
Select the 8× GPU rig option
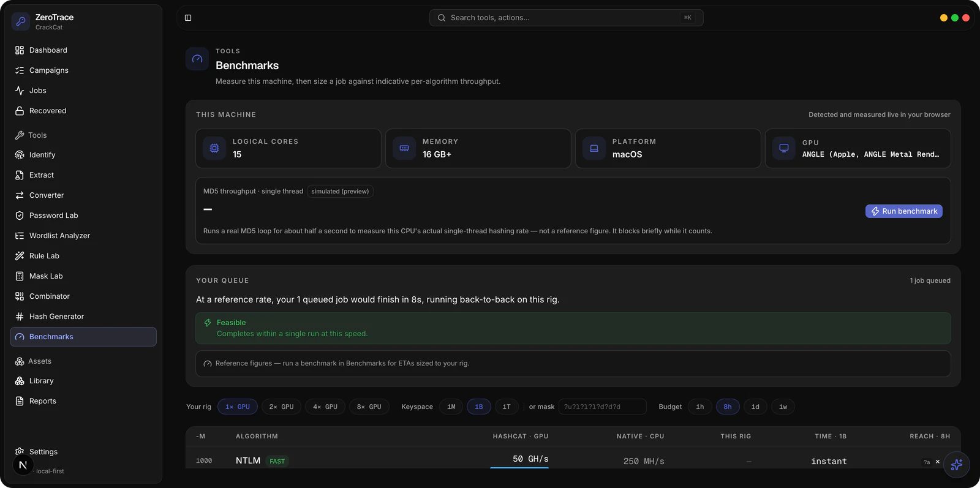369,407
